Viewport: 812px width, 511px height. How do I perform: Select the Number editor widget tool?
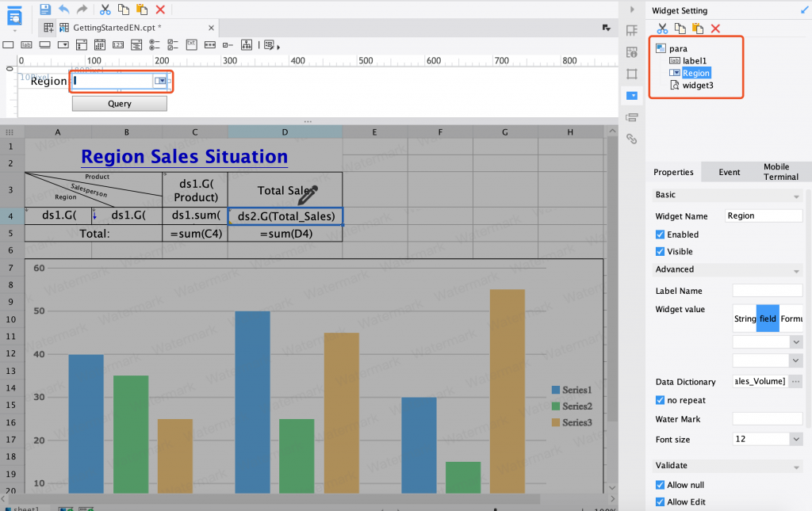pos(118,45)
